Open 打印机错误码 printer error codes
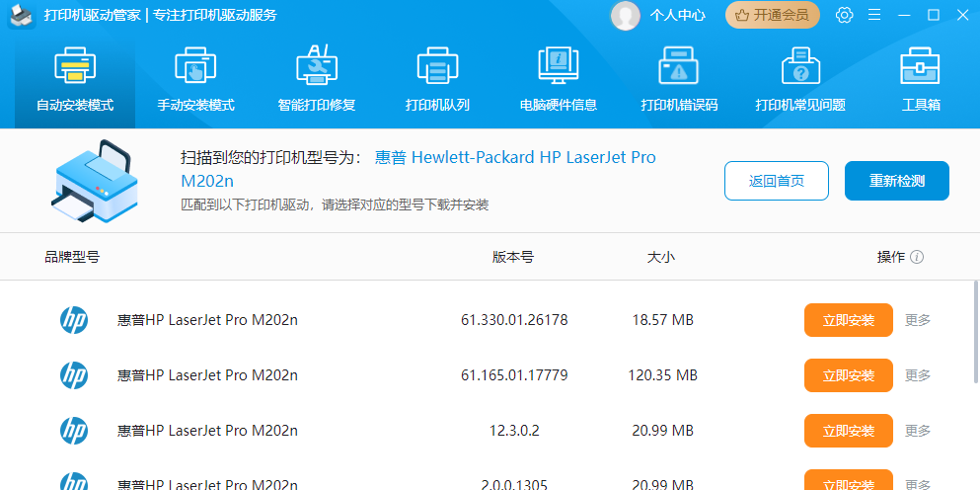This screenshot has width=980, height=490. tap(679, 79)
